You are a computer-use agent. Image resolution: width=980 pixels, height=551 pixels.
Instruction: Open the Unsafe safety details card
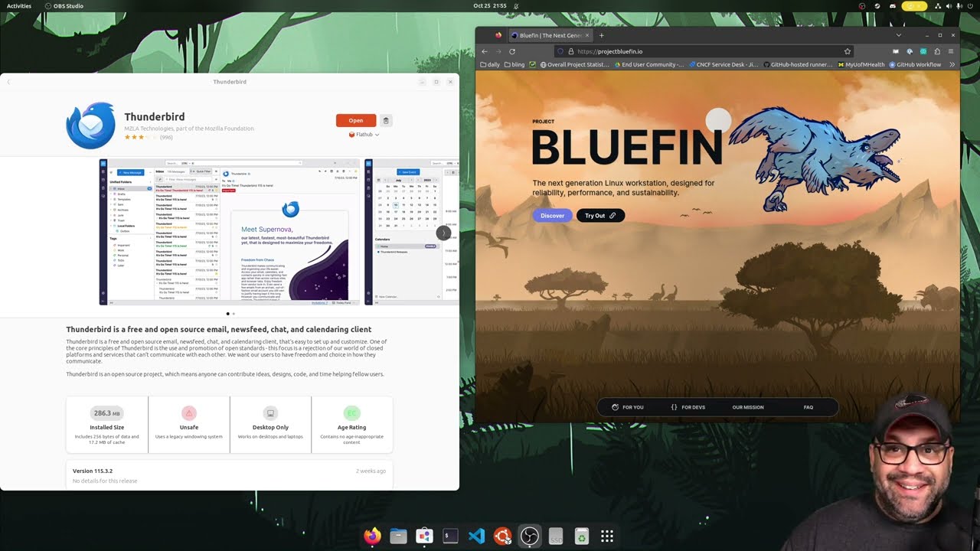[189, 425]
